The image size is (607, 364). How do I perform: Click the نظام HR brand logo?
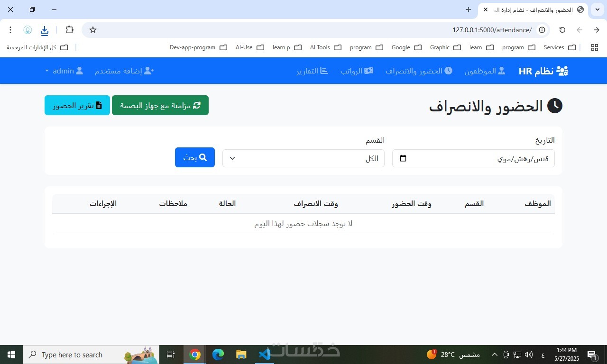pos(543,71)
